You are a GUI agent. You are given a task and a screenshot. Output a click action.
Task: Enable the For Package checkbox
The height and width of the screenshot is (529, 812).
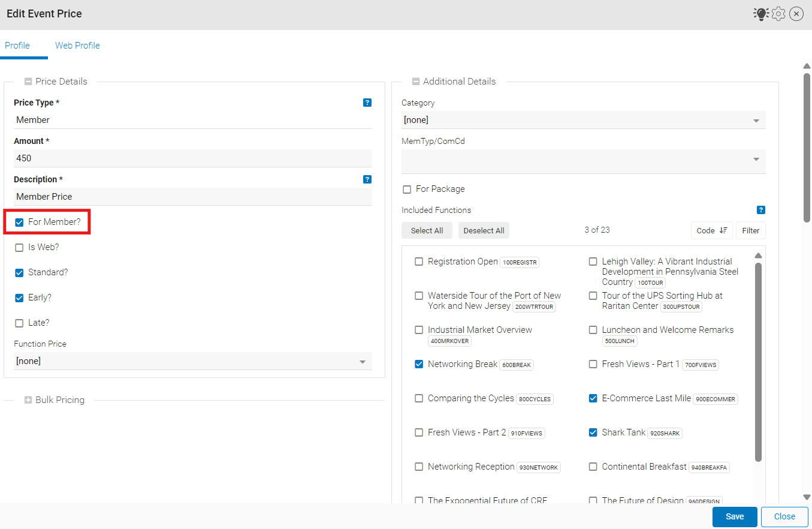pos(407,190)
